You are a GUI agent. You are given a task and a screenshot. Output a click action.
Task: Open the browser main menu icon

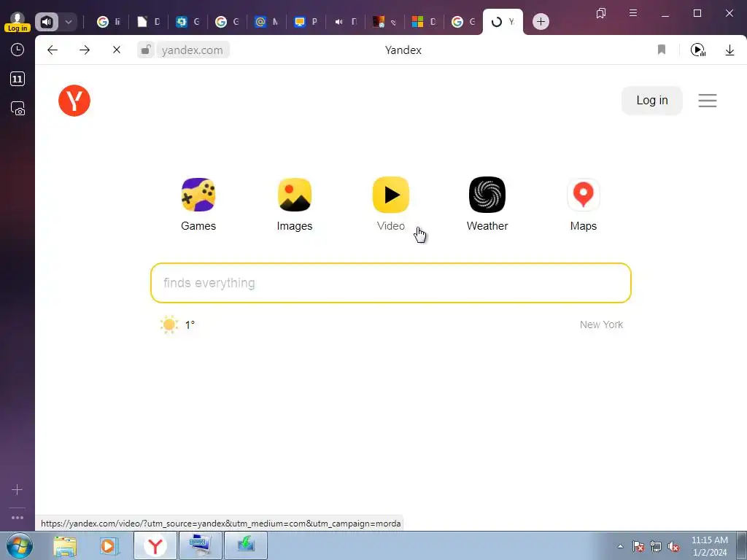click(x=632, y=13)
